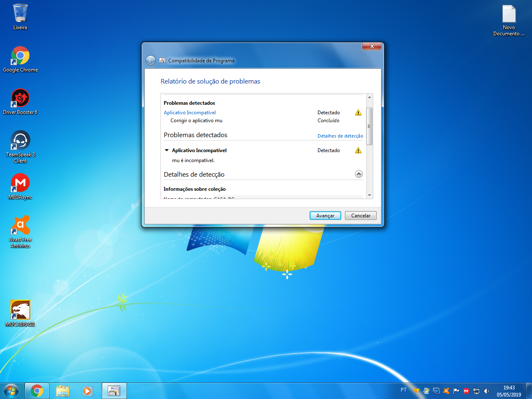
Task: Open Windows Explorer from the taskbar
Action: tap(63, 391)
